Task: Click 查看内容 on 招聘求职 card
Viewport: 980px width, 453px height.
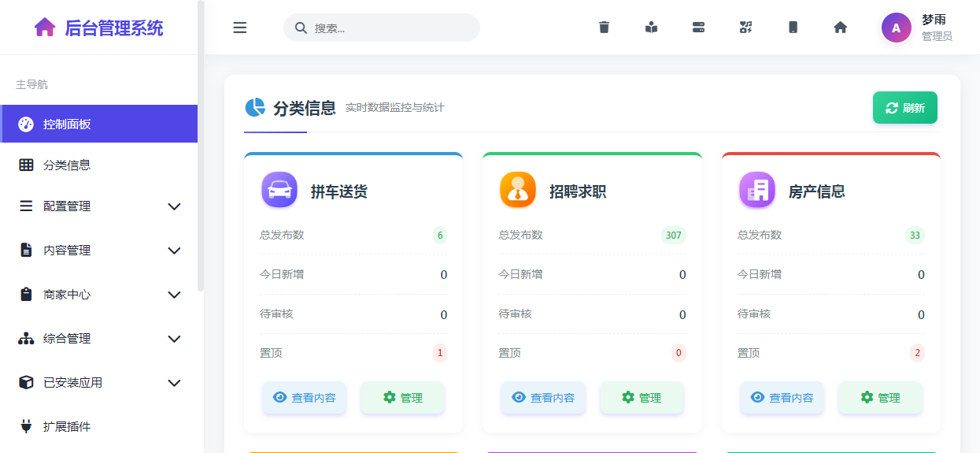Action: [x=542, y=398]
